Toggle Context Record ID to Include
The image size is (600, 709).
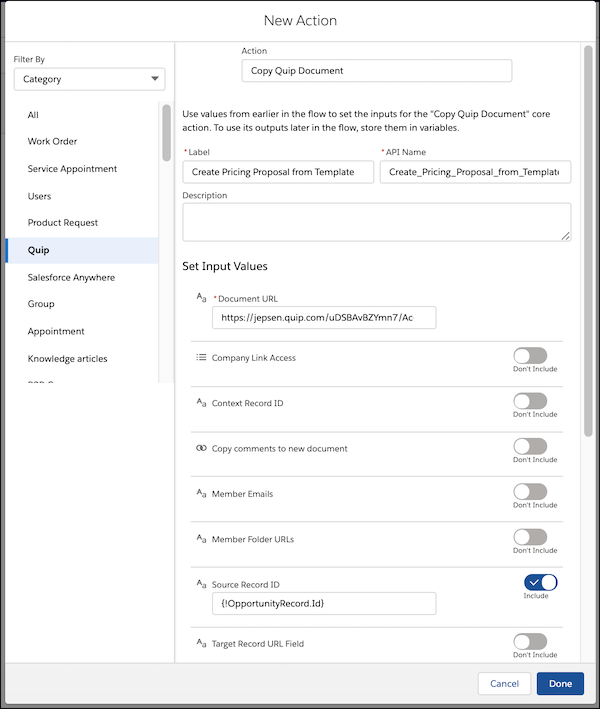pos(530,401)
